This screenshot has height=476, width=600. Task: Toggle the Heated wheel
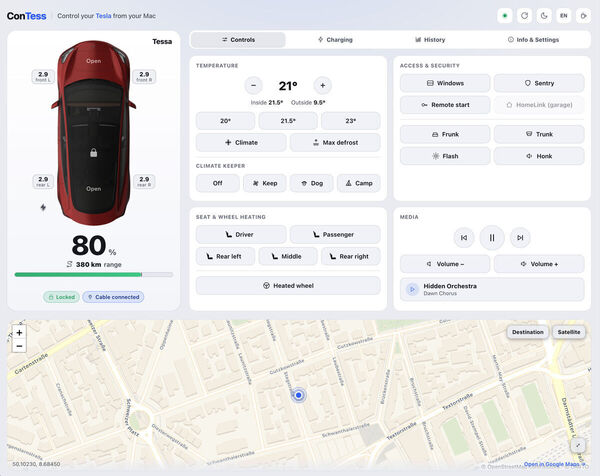pos(288,285)
